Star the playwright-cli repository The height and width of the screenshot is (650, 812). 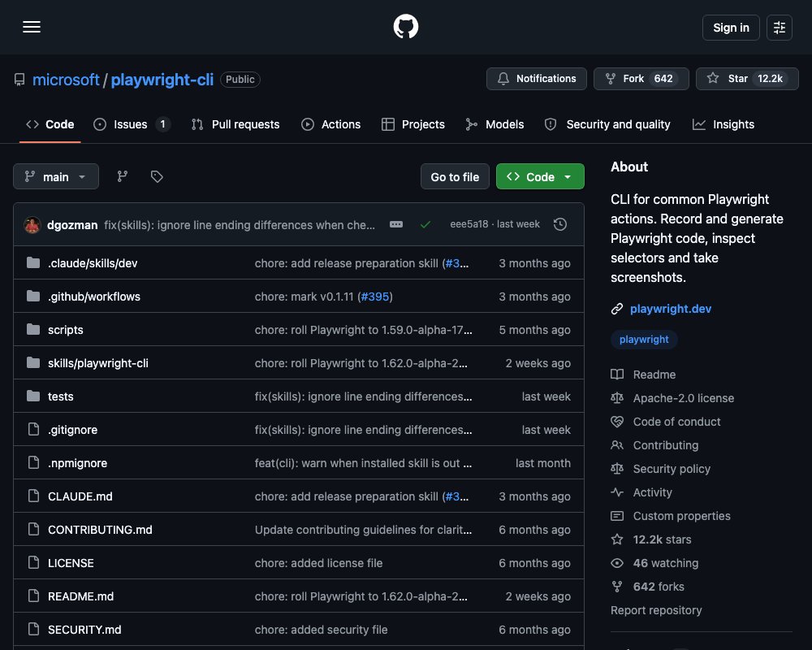click(747, 79)
